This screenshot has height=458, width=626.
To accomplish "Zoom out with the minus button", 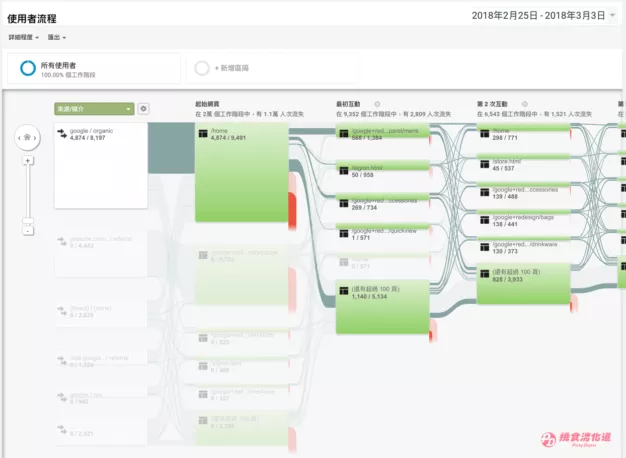I will coord(28,231).
